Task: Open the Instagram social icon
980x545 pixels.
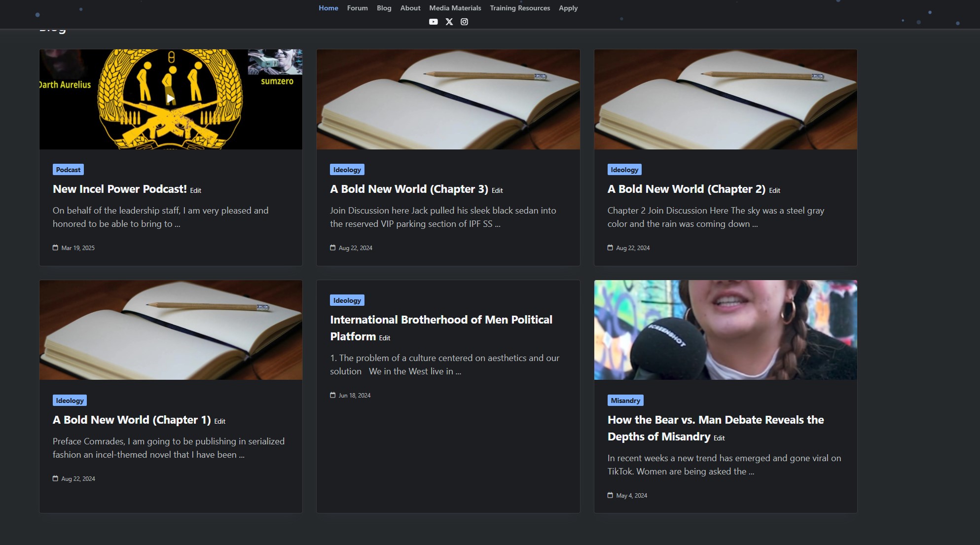Action: (x=464, y=22)
